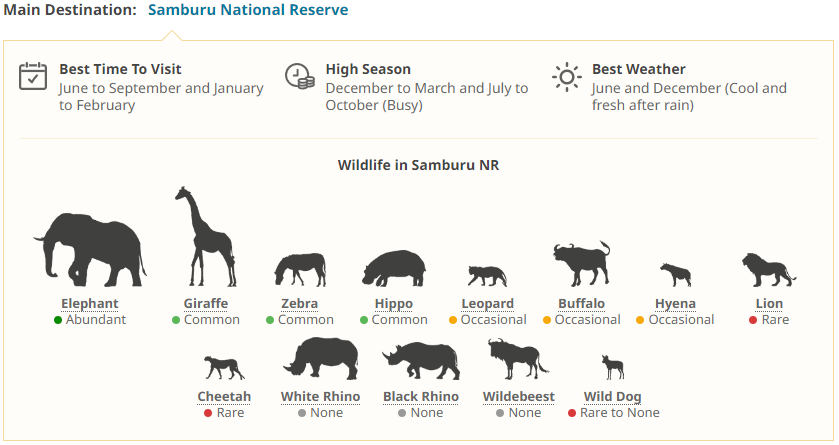Click the High Season clock-coins icon
This screenshot has height=445, width=839.
pos(300,76)
